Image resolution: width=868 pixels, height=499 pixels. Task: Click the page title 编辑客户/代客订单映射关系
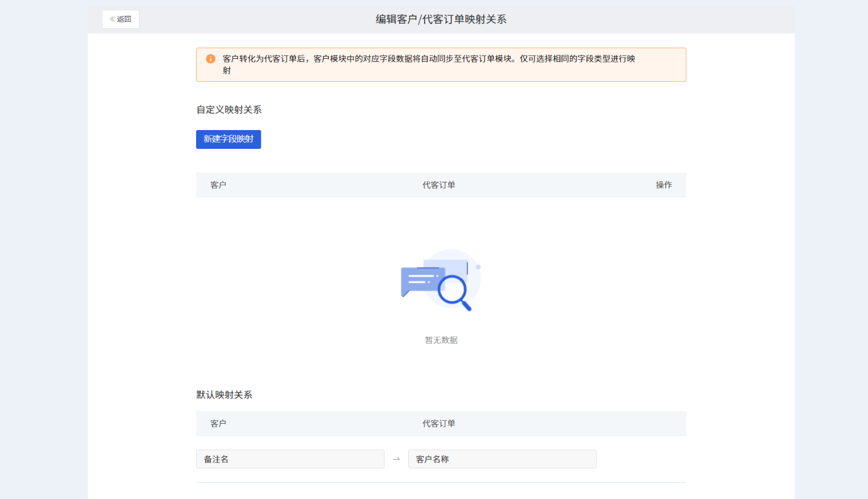441,19
